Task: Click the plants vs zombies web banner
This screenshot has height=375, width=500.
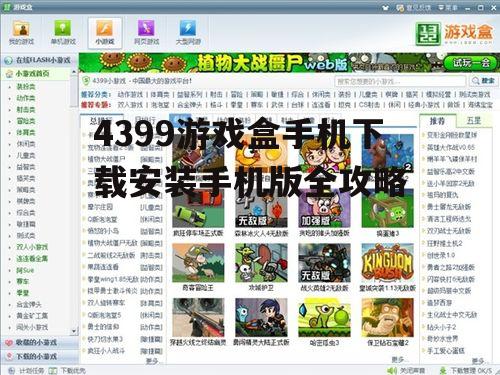Action: tap(289, 63)
